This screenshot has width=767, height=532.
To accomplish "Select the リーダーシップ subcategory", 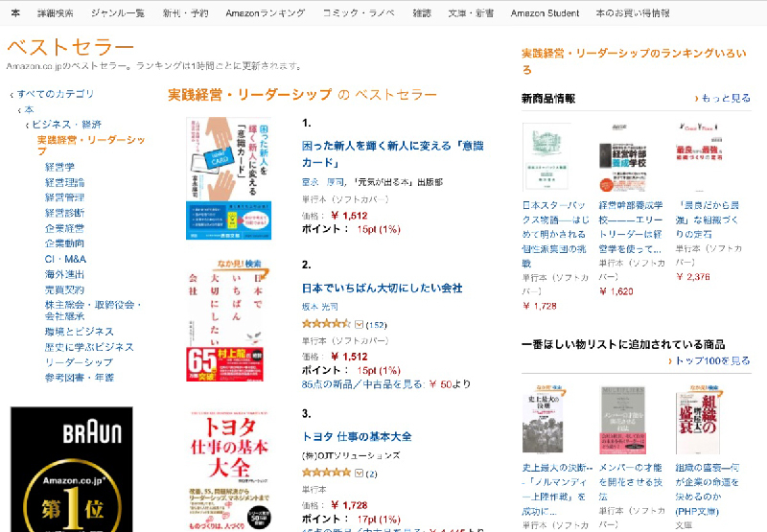I will (79, 362).
